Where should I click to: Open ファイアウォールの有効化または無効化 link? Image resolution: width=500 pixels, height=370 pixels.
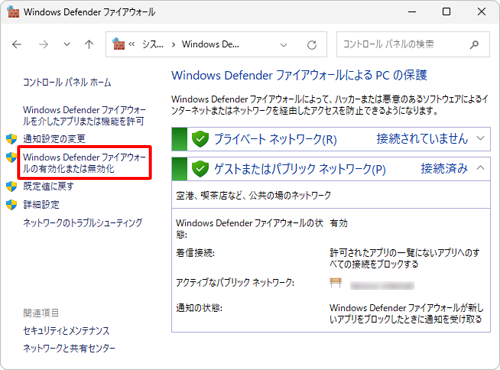point(84,163)
